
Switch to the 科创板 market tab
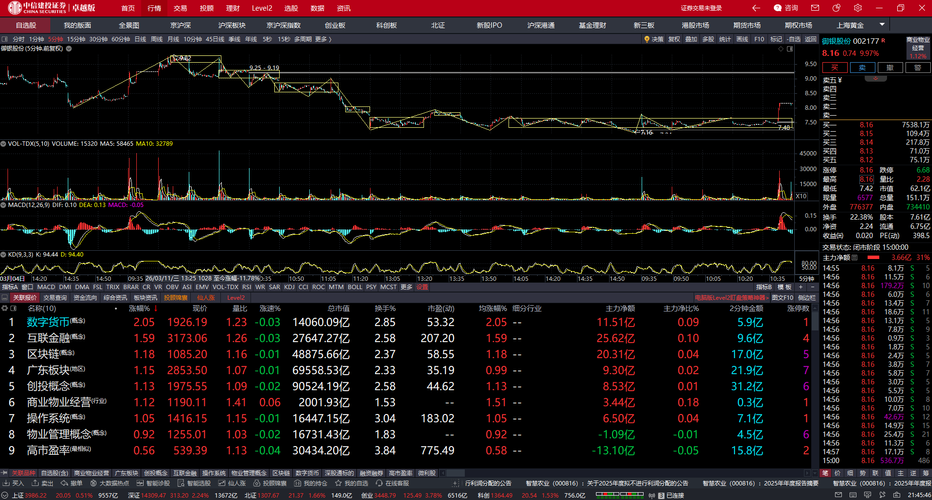click(x=386, y=25)
